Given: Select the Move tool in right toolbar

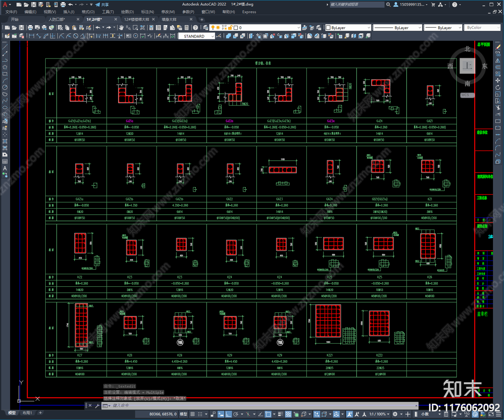Looking at the screenshot, I should (x=498, y=81).
